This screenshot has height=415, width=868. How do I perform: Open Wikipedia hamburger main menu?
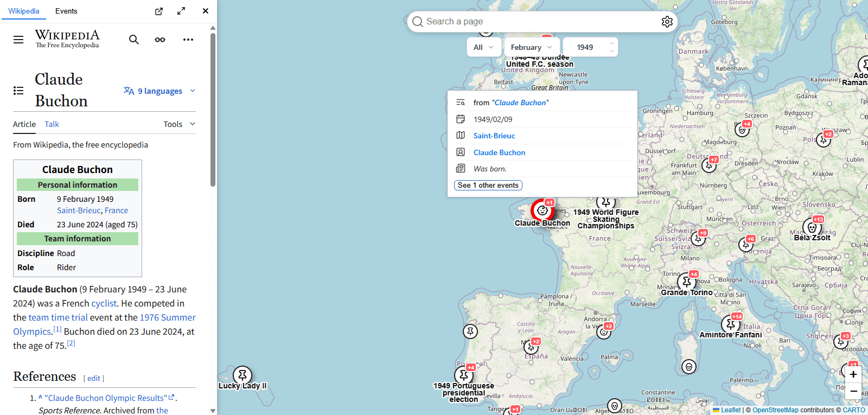click(18, 40)
